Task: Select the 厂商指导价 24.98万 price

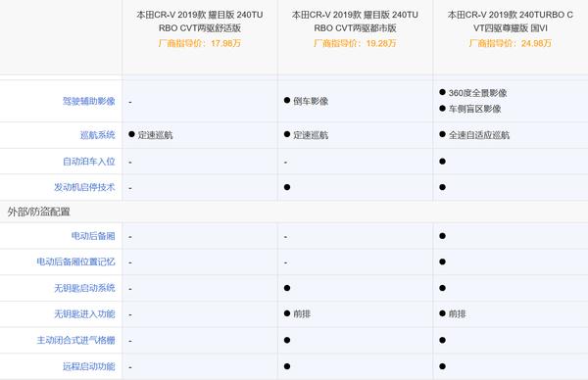Action: 510,43
